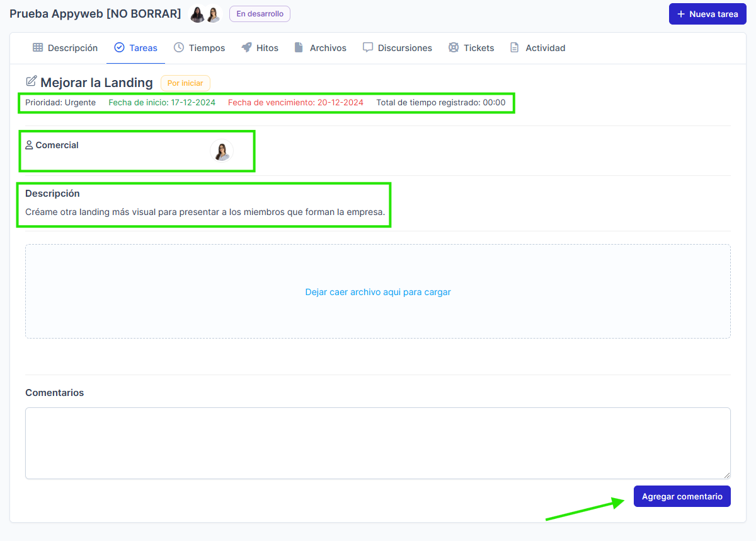Screen dimensions: 756x541
Task: Click the person icon next to Comercial
Action: (29, 145)
